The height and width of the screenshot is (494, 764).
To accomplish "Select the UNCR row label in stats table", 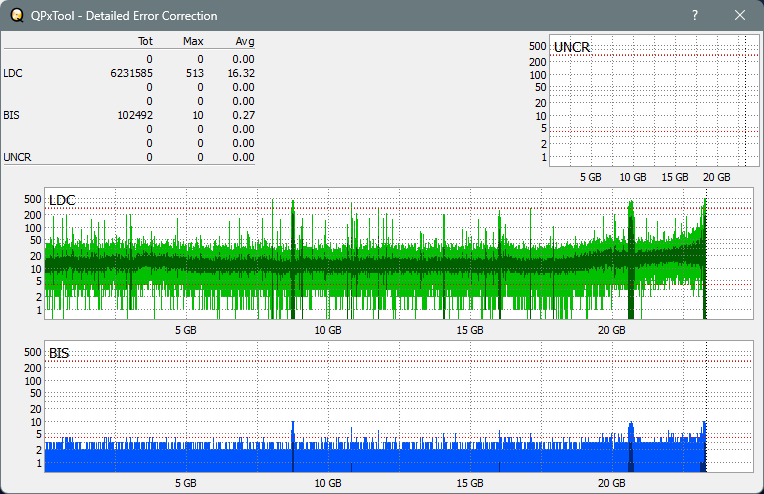I will 17,157.
